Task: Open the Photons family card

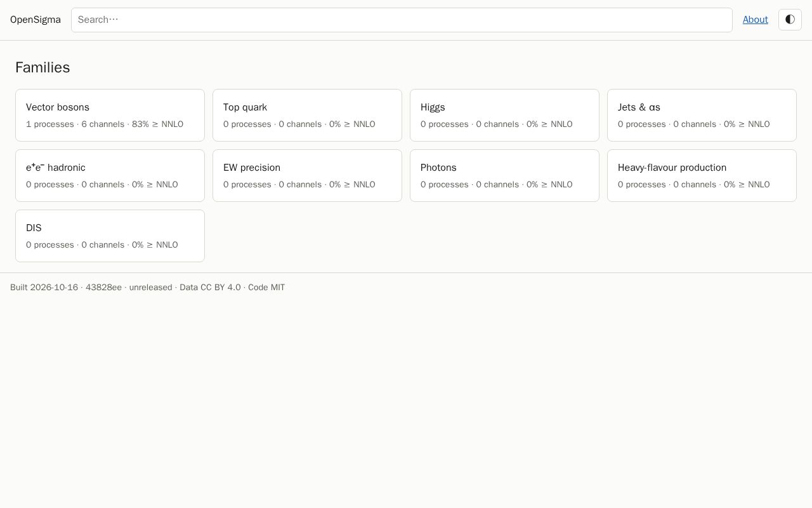Action: (x=504, y=175)
